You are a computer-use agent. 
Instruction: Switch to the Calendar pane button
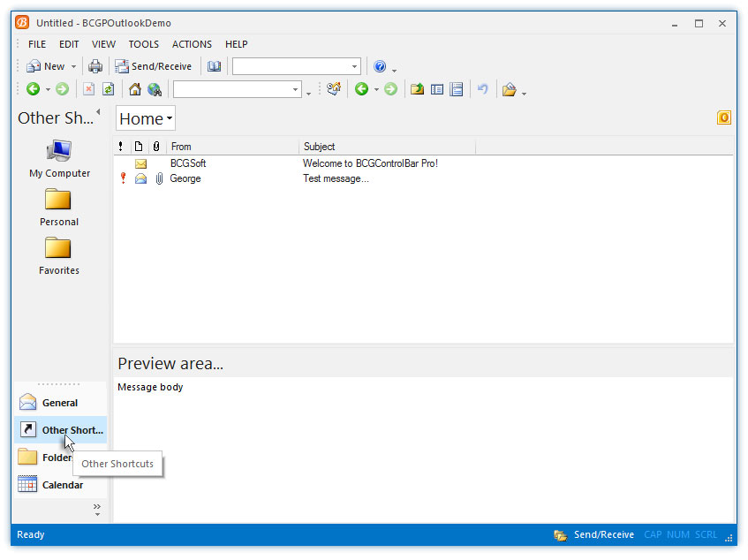click(60, 485)
